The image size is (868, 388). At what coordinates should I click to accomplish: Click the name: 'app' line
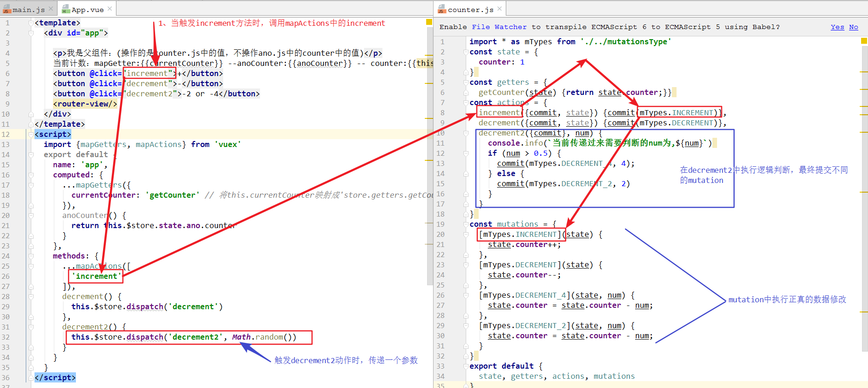(80, 165)
